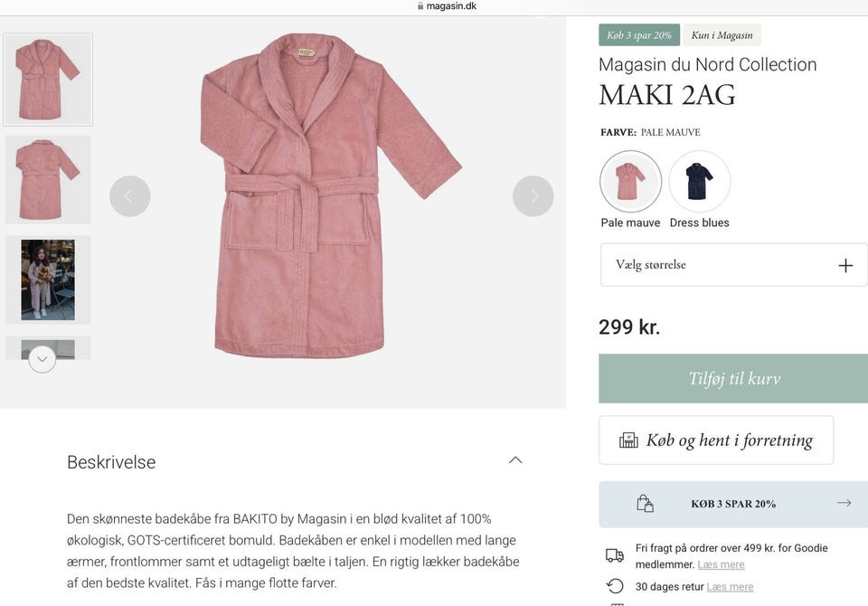Click Køb og hent i forretning button
The height and width of the screenshot is (606, 868).
pyautogui.click(x=716, y=440)
